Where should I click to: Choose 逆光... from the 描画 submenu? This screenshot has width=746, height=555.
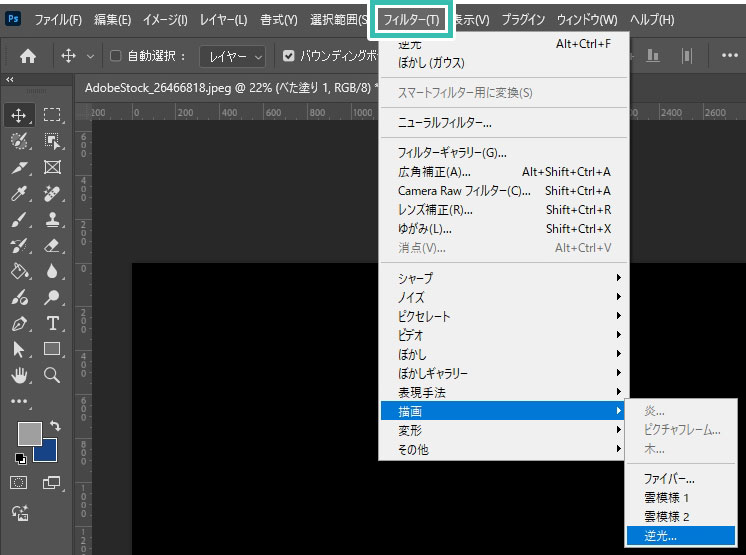coord(660,536)
